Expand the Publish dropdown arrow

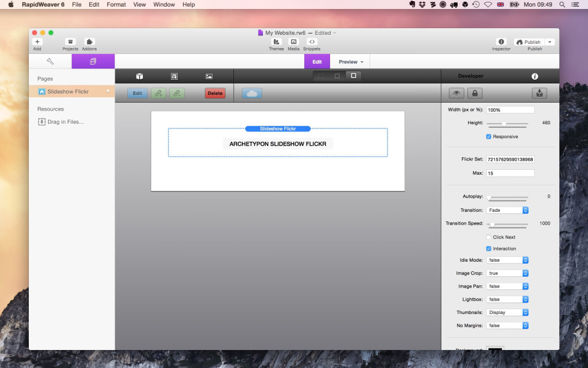pyautogui.click(x=550, y=42)
